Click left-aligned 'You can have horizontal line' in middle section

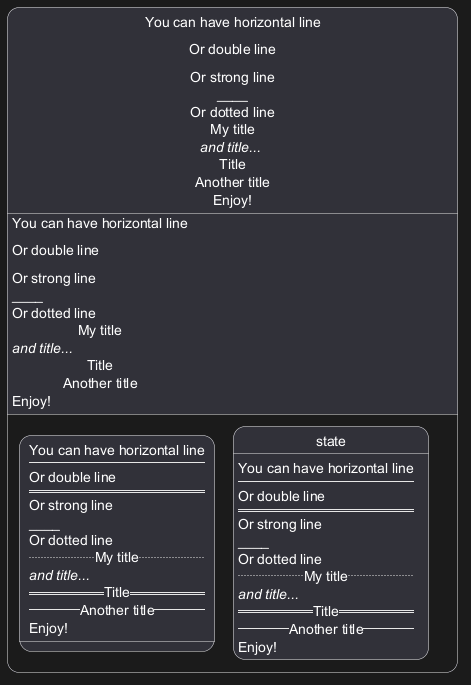pyautogui.click(x=100, y=223)
